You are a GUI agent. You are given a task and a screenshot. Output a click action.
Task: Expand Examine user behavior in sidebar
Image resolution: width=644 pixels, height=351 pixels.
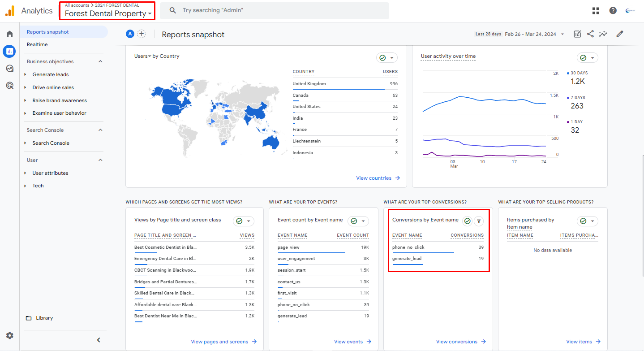(26, 113)
